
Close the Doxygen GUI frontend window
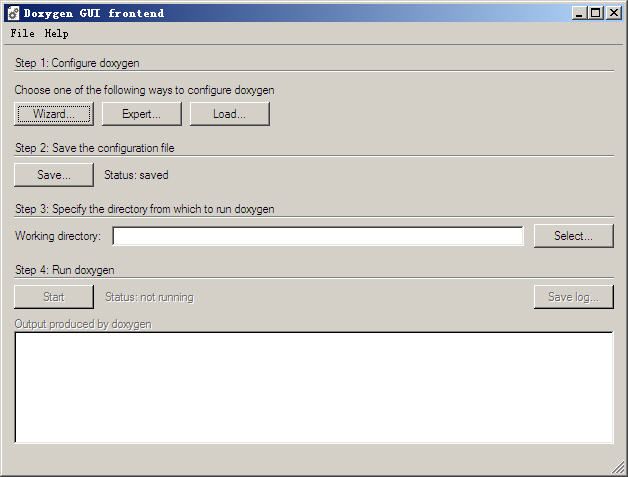click(x=614, y=13)
